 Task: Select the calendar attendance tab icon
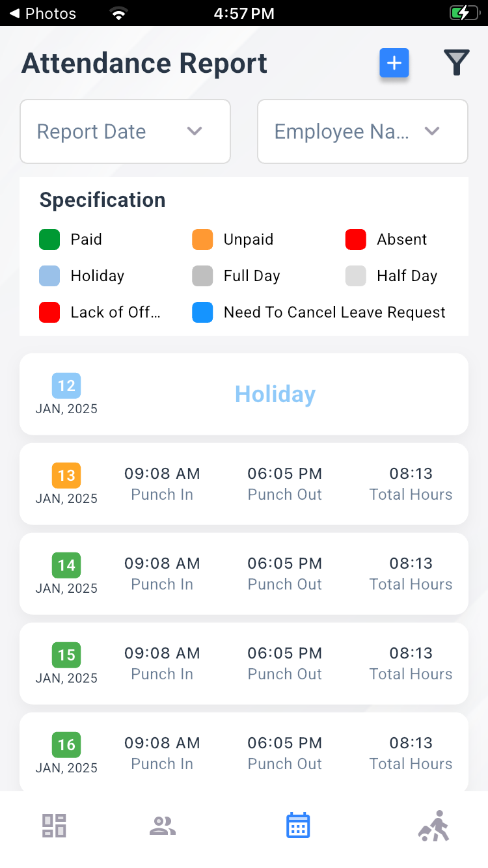(x=298, y=826)
